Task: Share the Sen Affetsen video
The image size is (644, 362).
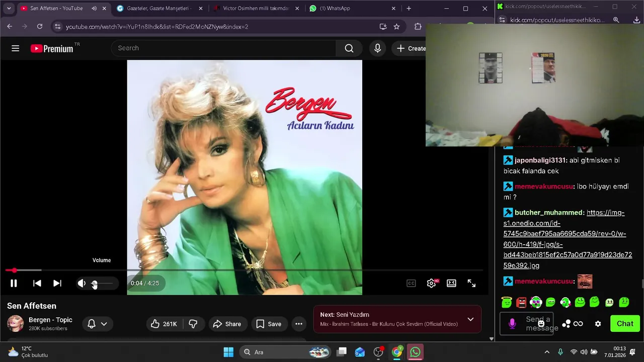Action: click(x=227, y=324)
